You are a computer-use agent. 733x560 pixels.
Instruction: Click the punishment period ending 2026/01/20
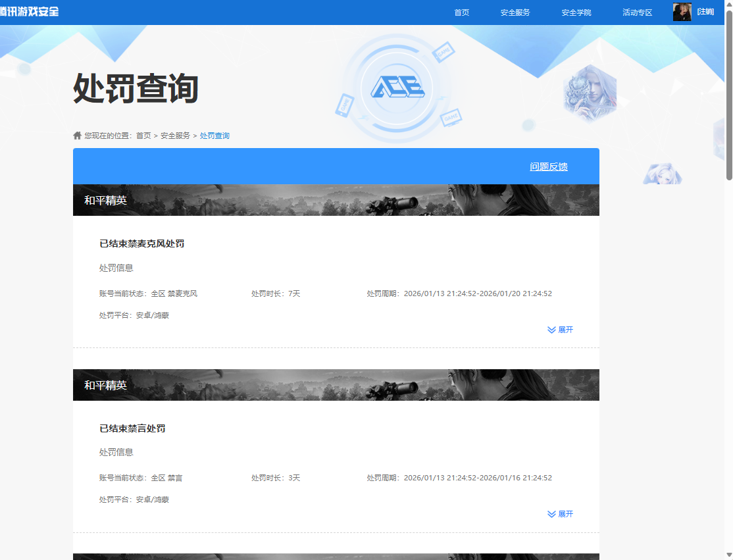pos(459,293)
